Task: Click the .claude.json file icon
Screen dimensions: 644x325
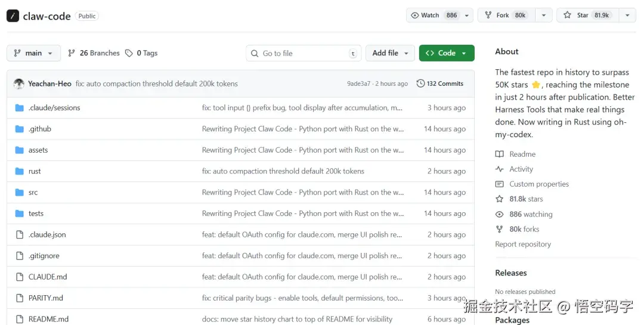Action: click(19, 234)
